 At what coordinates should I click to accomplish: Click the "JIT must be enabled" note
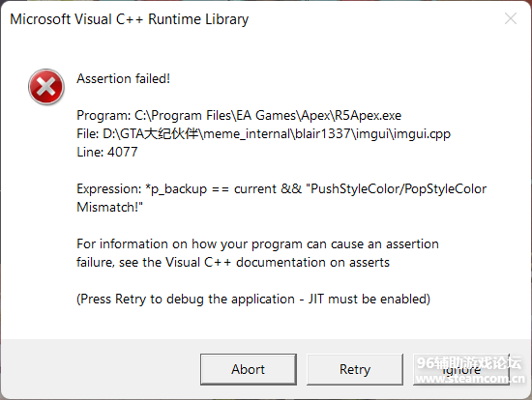pyautogui.click(x=369, y=299)
